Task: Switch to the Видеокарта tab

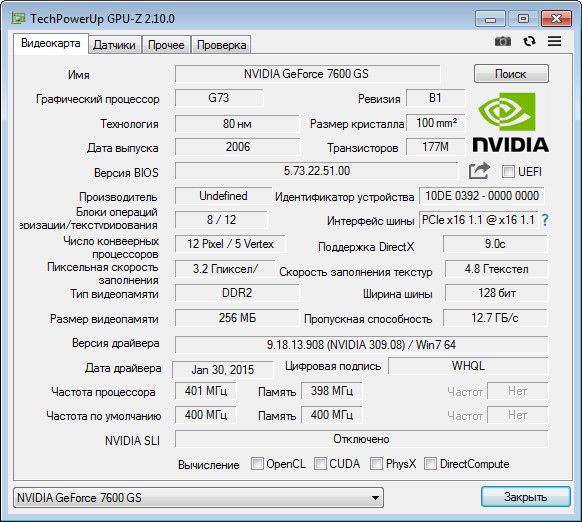Action: point(51,43)
